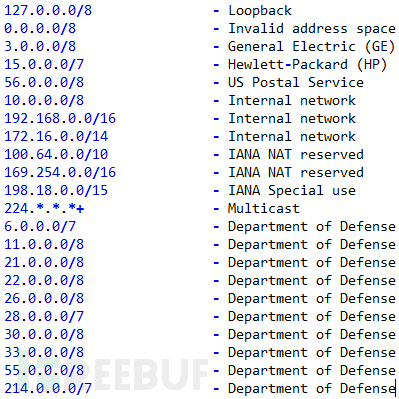The height and width of the screenshot is (399, 399).
Task: Select the 192.168.0.0/16 address
Action: [60, 119]
